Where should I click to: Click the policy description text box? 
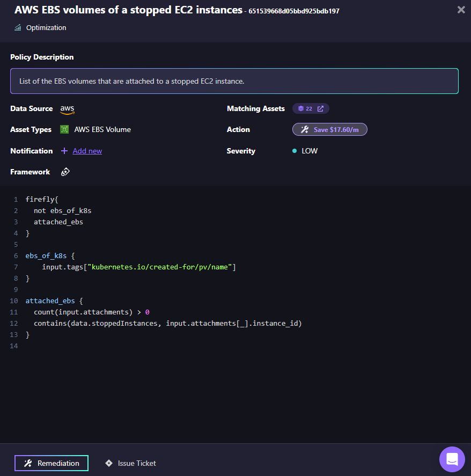234,81
